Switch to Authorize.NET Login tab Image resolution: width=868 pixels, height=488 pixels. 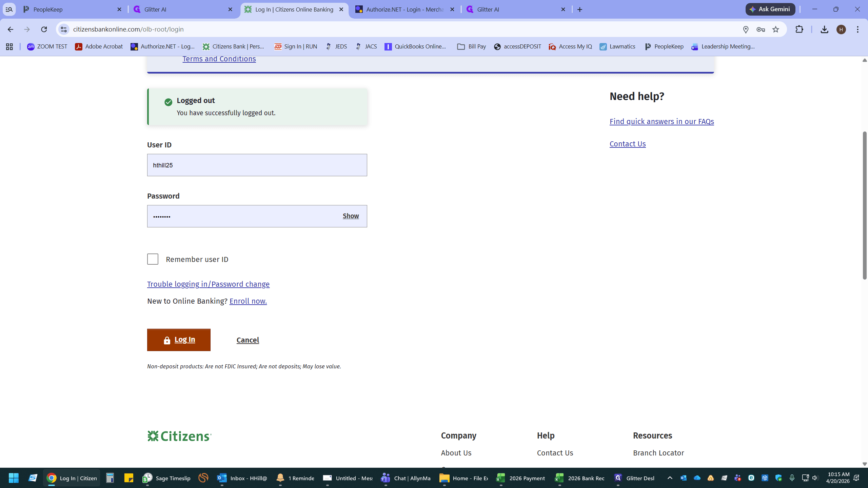pyautogui.click(x=405, y=9)
